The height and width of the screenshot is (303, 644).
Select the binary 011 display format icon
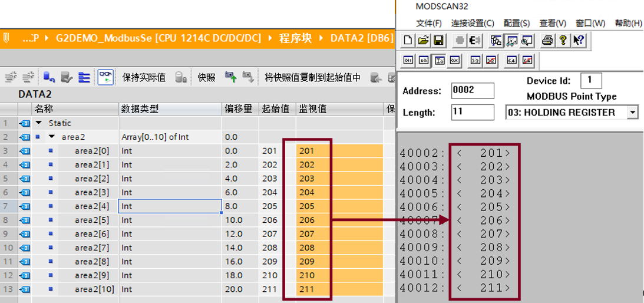coord(408,61)
